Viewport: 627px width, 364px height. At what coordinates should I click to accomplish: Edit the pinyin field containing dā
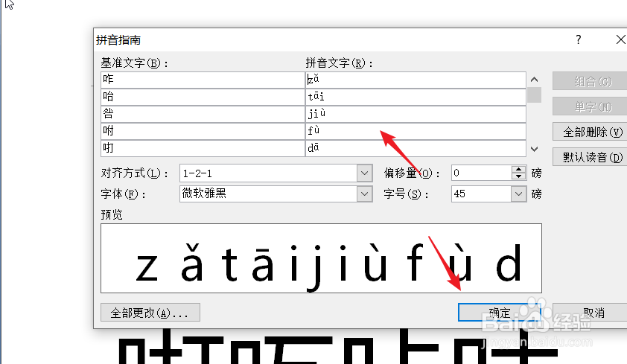[416, 148]
